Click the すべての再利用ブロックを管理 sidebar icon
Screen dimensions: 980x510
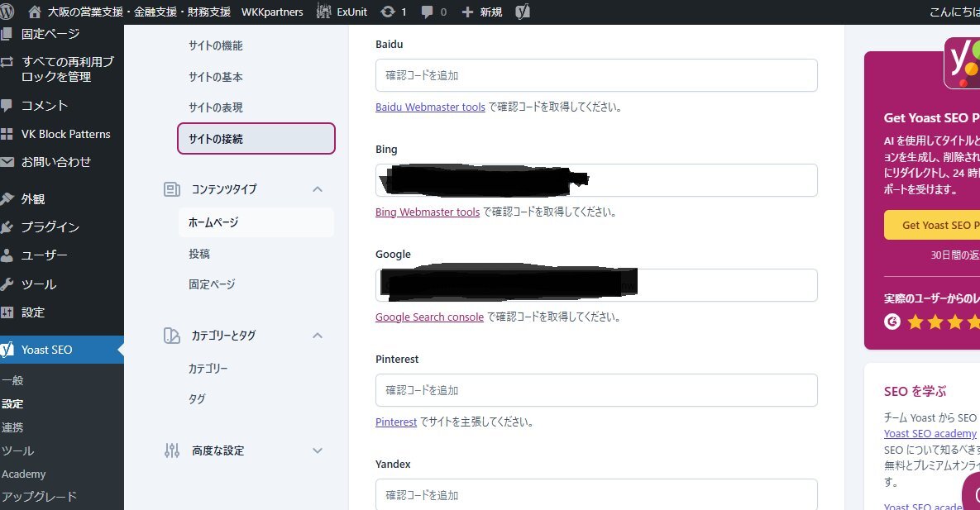(7, 62)
